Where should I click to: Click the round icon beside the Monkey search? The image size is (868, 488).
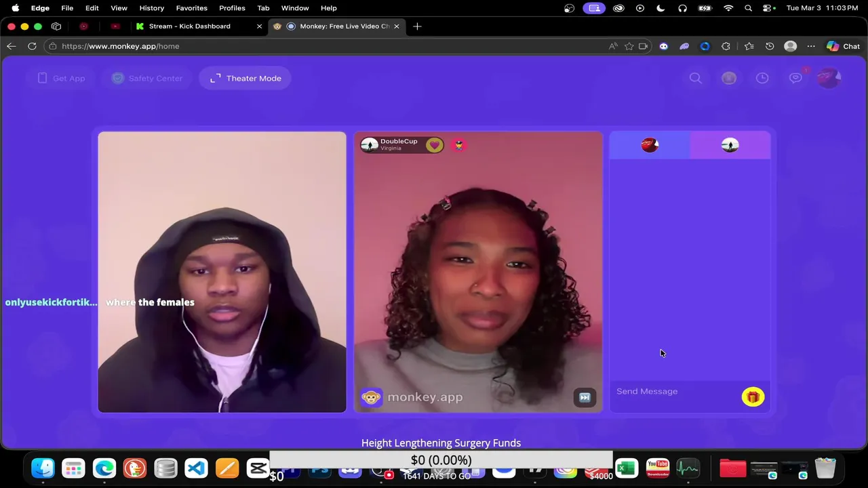click(729, 78)
